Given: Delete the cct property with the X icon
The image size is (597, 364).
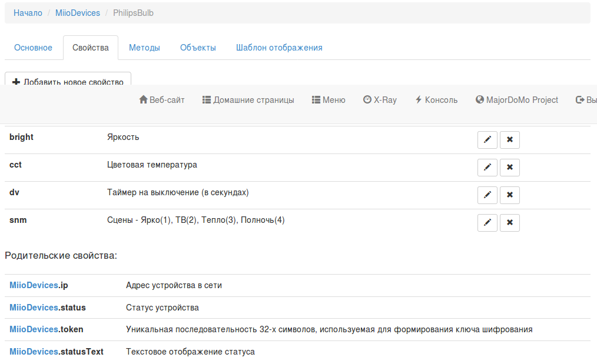Looking at the screenshot, I should click(509, 167).
